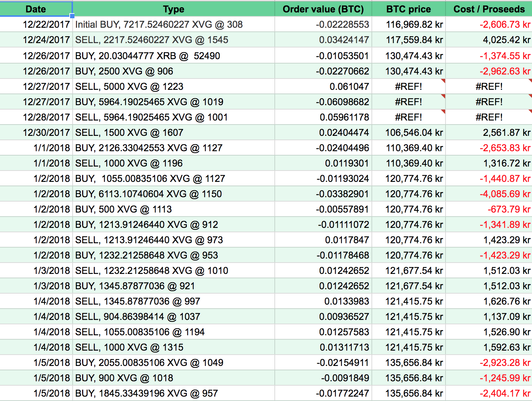Click SELL, 1000 XVG @ 1315 cell
The width and height of the screenshot is (532, 401).
point(174,347)
